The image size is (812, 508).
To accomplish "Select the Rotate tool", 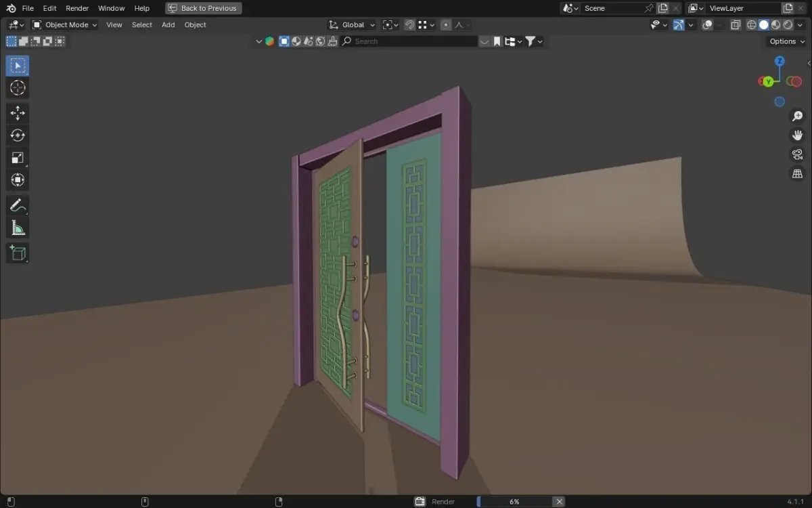I will (x=18, y=135).
